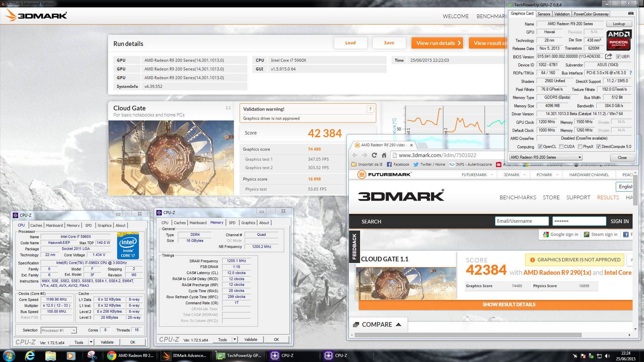Click the AMD Radeon Graphics logo in GPU-Z

(x=619, y=40)
